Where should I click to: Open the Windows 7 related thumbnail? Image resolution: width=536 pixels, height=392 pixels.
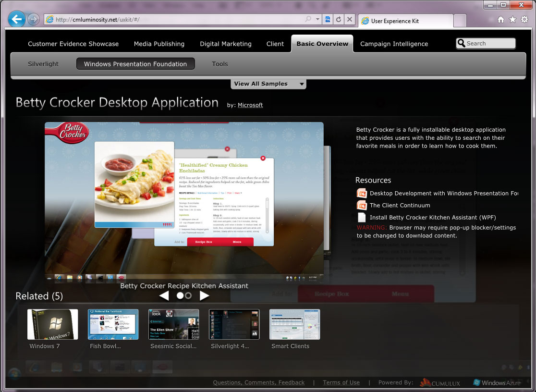click(x=53, y=324)
